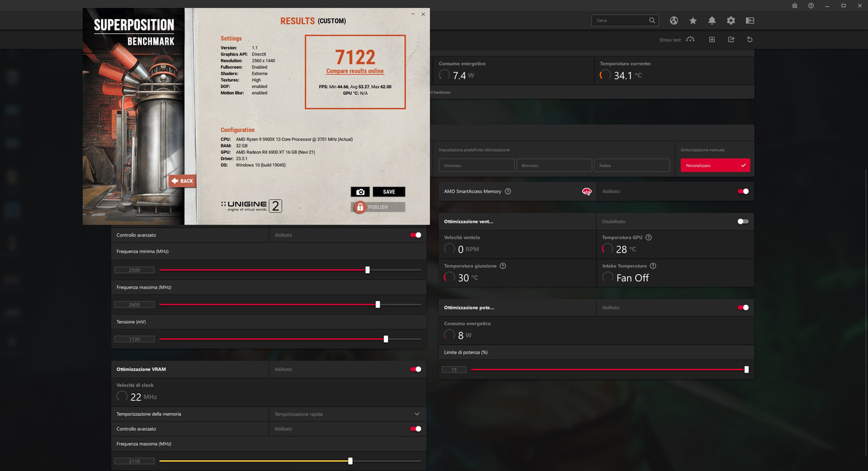The image size is (868, 471).
Task: Click the locked PUBLISH button
Action: click(378, 207)
